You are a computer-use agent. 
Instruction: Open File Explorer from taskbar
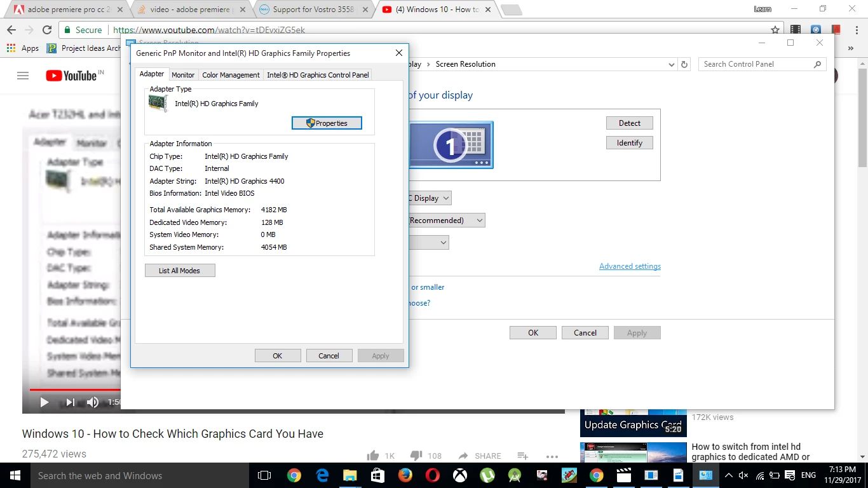tap(349, 475)
